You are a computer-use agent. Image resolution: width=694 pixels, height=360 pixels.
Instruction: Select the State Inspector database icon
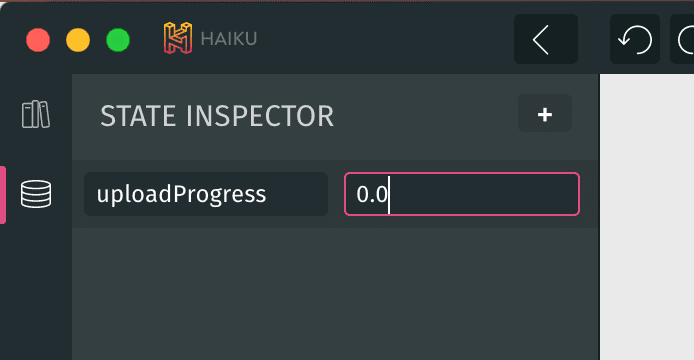[36, 194]
